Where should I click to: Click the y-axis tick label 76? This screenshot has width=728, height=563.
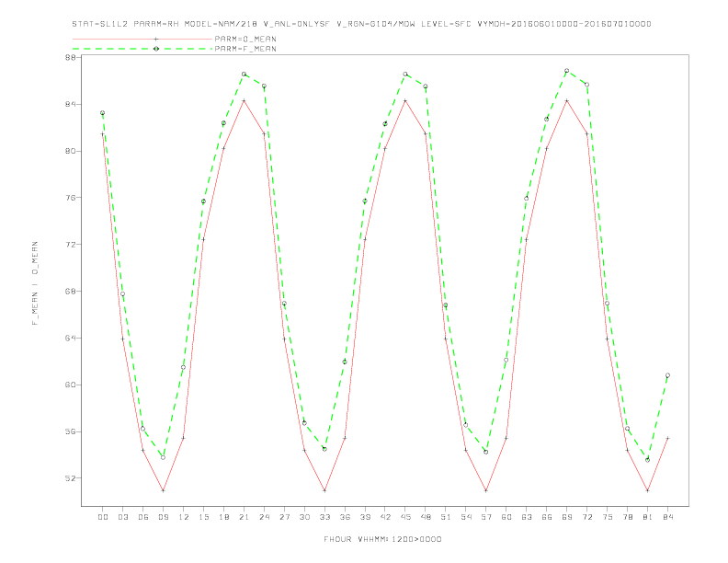click(71, 198)
